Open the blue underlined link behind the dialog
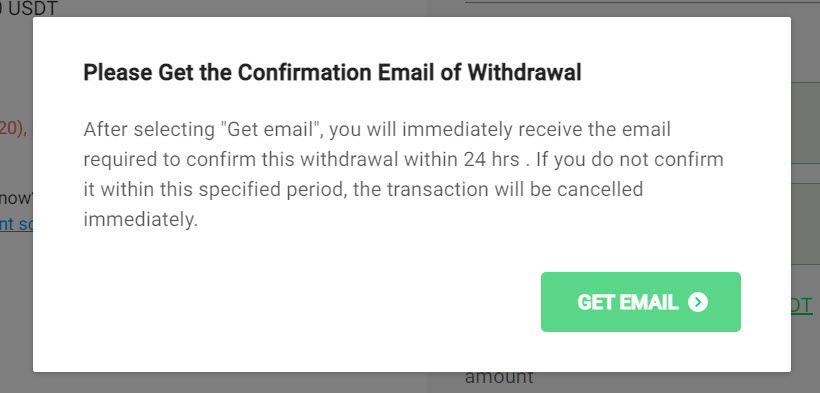The width and height of the screenshot is (820, 393). (x=16, y=224)
